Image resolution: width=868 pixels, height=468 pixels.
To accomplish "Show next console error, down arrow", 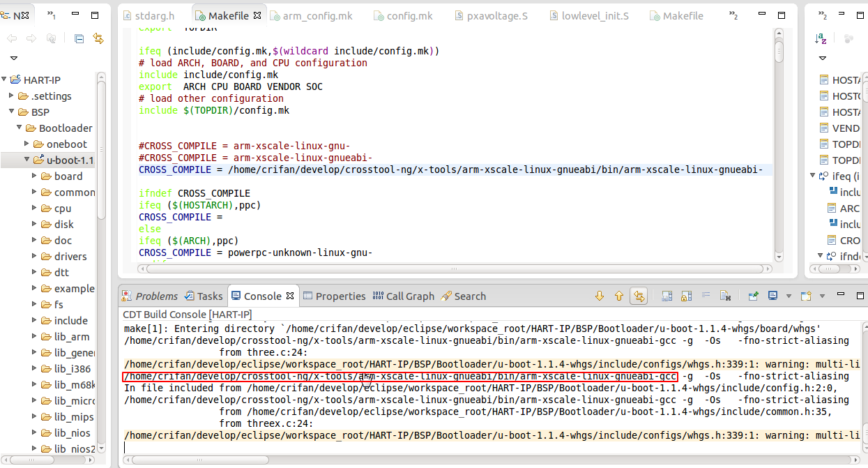I will [x=599, y=296].
